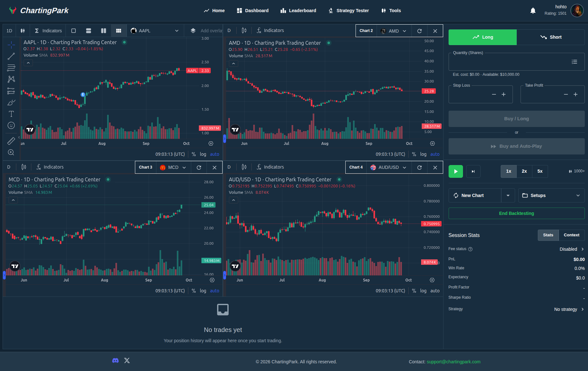Select the trend line drawing tool
588x371 pixels.
coord(11,56)
